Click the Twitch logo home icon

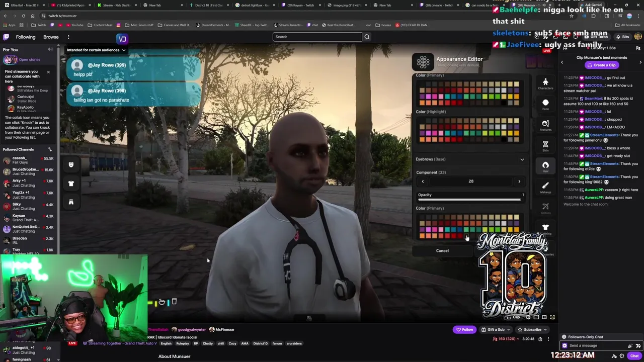pyautogui.click(x=6, y=37)
